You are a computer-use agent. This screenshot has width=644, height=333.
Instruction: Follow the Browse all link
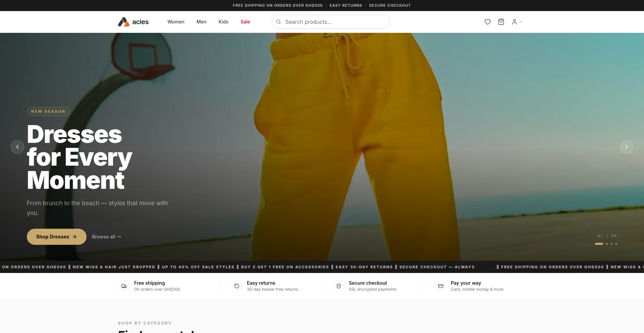106,237
